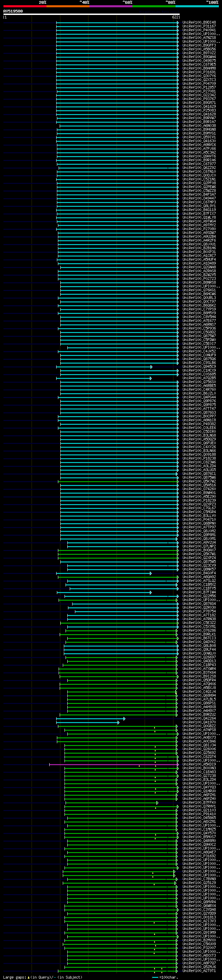Image resolution: width=222 pixels, height=980 pixels.
Task: Select hit label UniRef100_Q27238
Action: pos(199,775)
